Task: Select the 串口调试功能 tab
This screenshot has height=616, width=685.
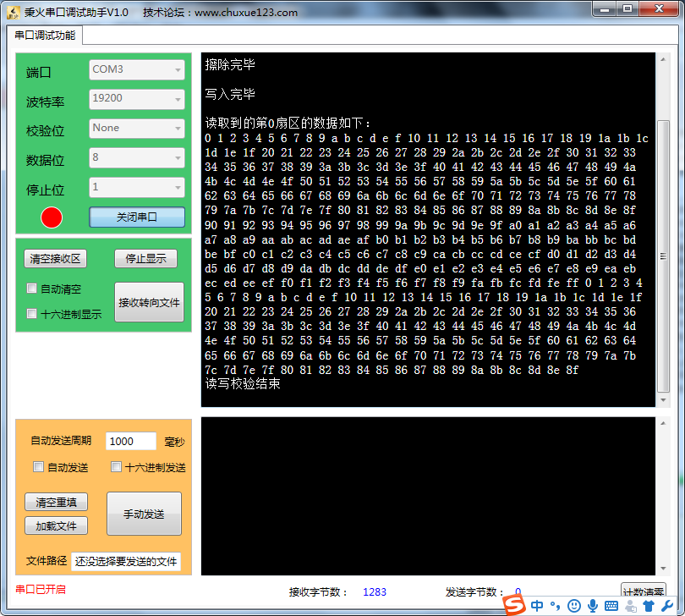Action: pos(45,35)
